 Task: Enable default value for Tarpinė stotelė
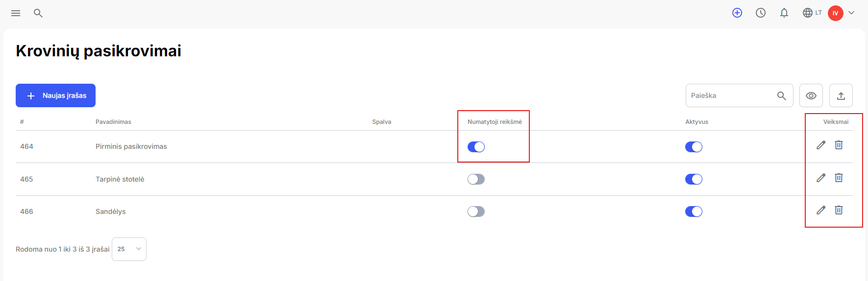tap(476, 179)
